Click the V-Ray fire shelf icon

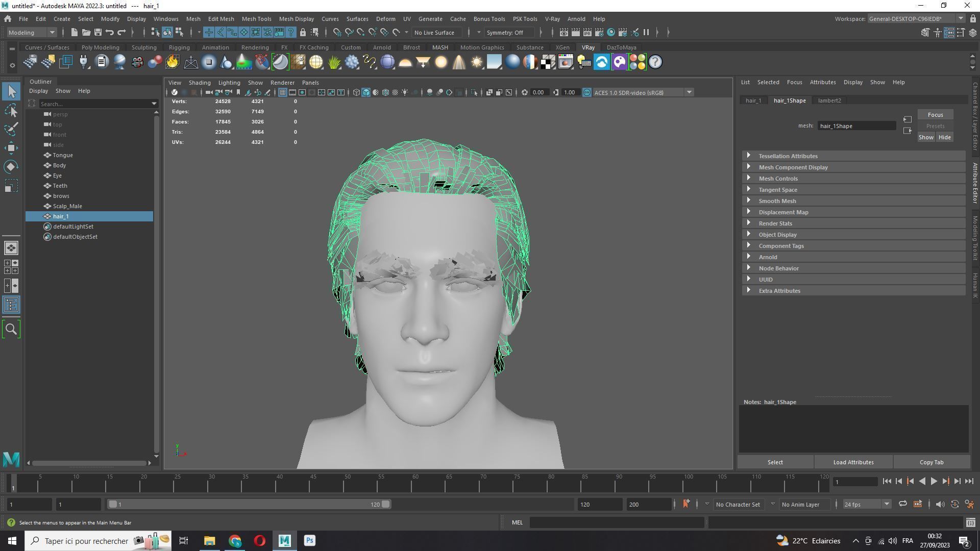pyautogui.click(x=173, y=62)
